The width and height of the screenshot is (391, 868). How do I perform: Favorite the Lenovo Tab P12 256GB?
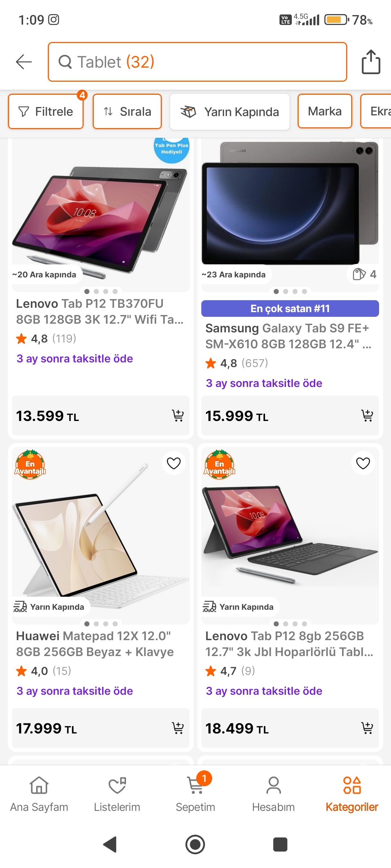pos(363,463)
